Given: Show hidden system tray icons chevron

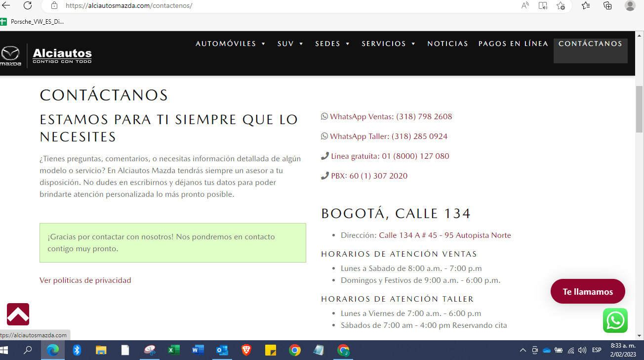Looking at the screenshot, I should [x=523, y=350].
